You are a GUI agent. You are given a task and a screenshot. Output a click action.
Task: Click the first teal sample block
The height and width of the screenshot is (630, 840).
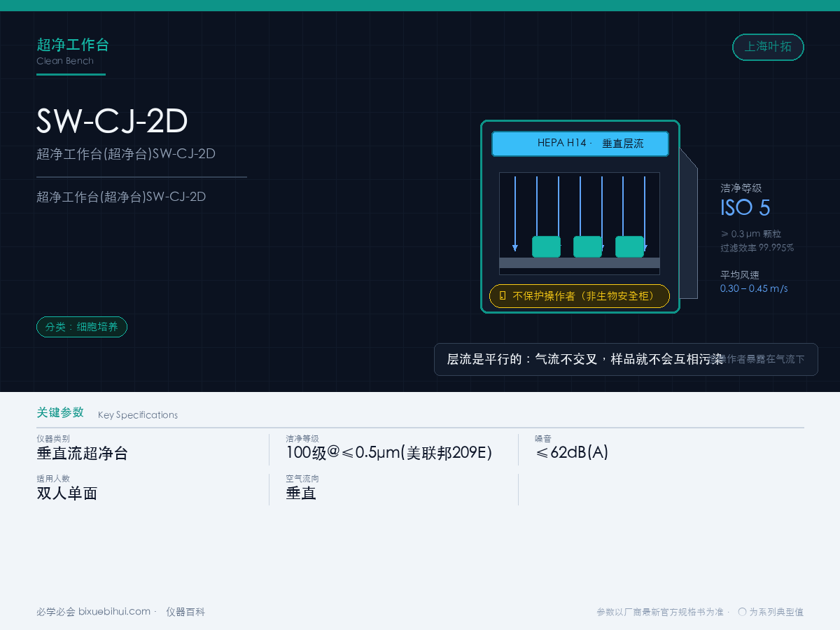pyautogui.click(x=546, y=246)
